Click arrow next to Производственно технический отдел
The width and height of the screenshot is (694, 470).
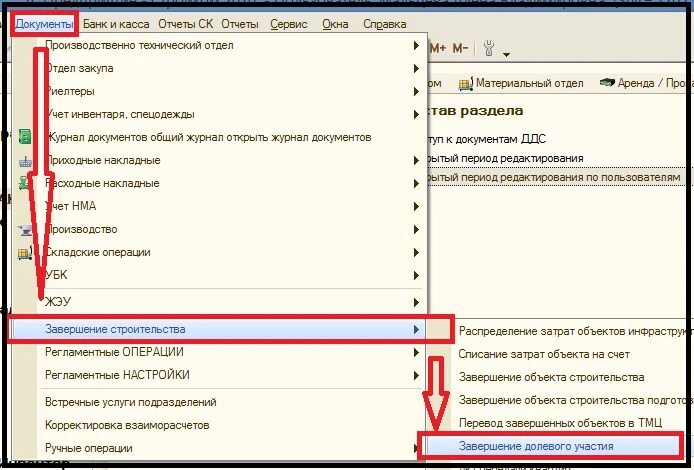(416, 45)
